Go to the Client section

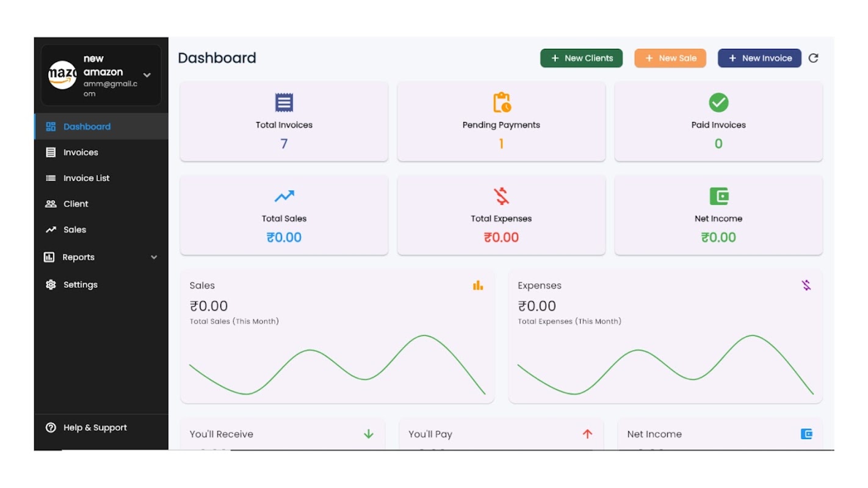76,204
